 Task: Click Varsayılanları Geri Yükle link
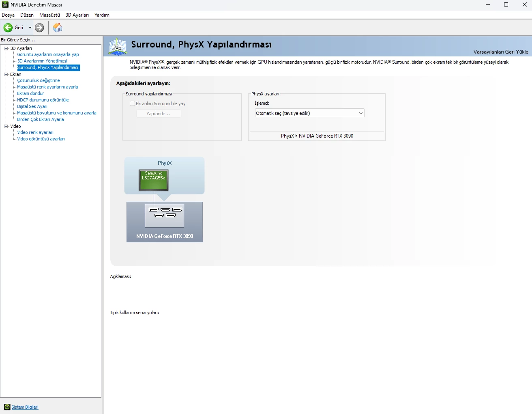tap(501, 52)
